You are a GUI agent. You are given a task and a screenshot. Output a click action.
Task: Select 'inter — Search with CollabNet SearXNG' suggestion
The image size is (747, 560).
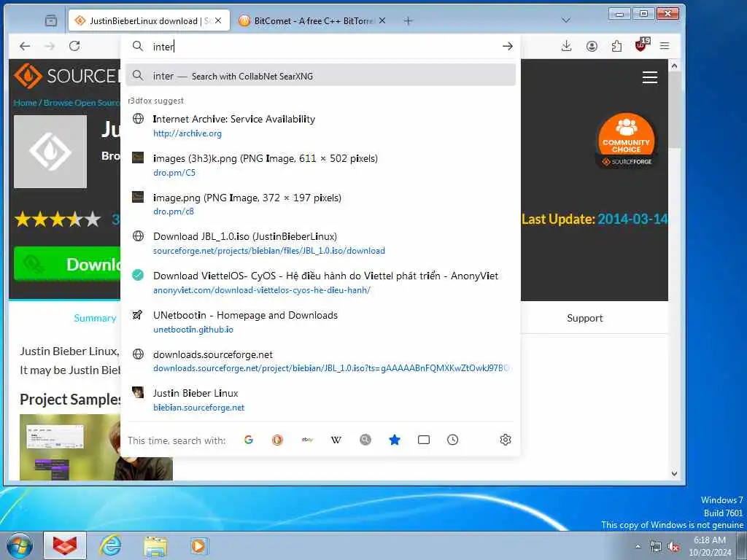[321, 76]
